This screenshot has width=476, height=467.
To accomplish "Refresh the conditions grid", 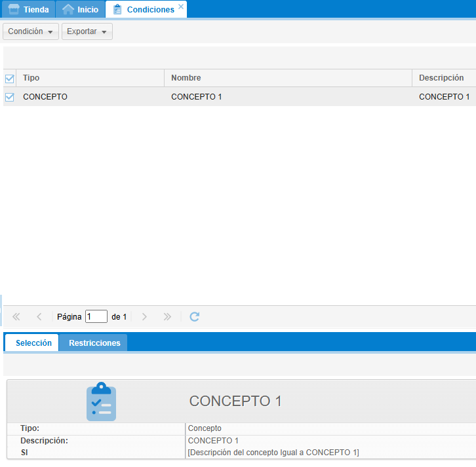I will pyautogui.click(x=194, y=316).
